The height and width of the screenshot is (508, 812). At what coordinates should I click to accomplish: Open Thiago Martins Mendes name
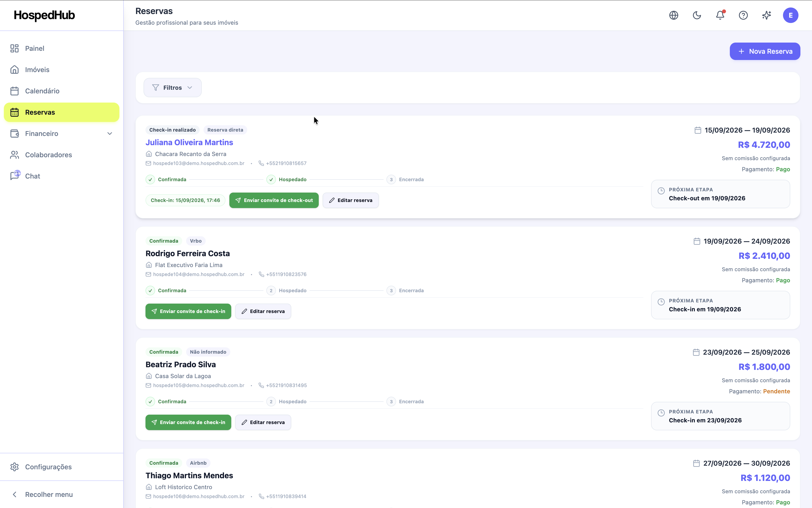pos(189,476)
